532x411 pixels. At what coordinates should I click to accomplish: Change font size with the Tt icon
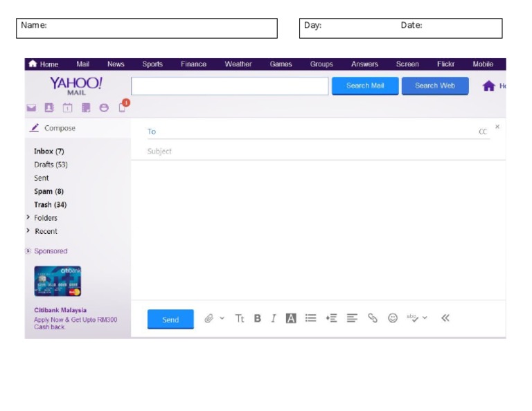240,318
